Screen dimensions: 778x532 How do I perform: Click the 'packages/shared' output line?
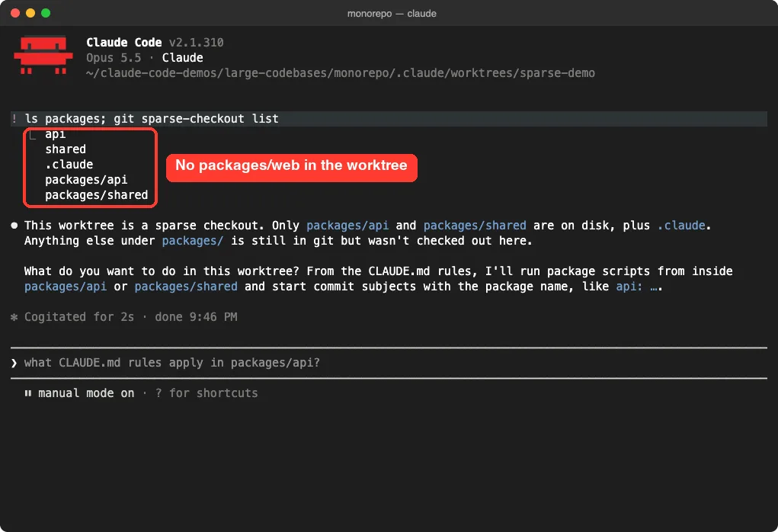point(96,195)
